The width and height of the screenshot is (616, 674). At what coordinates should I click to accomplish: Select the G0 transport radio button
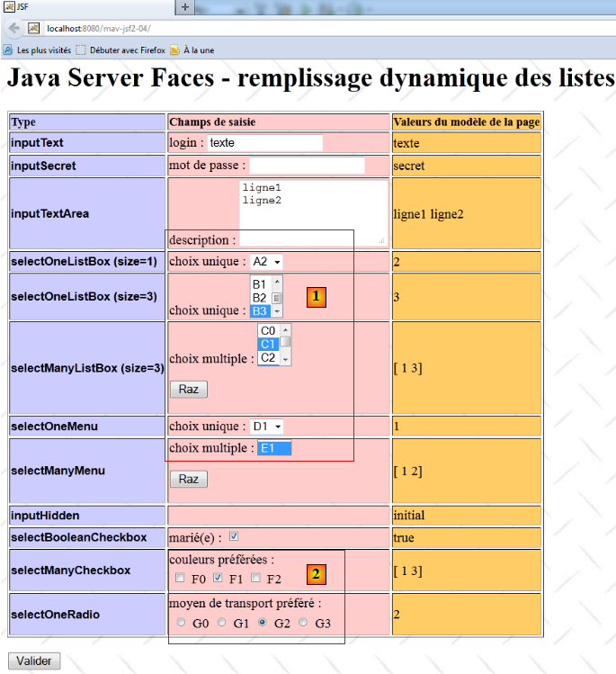tap(181, 623)
